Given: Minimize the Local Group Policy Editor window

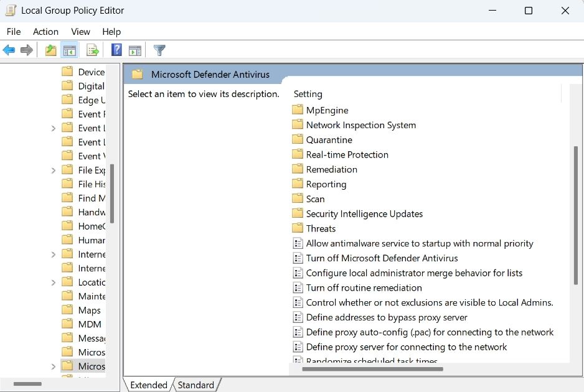Looking at the screenshot, I should coord(492,11).
